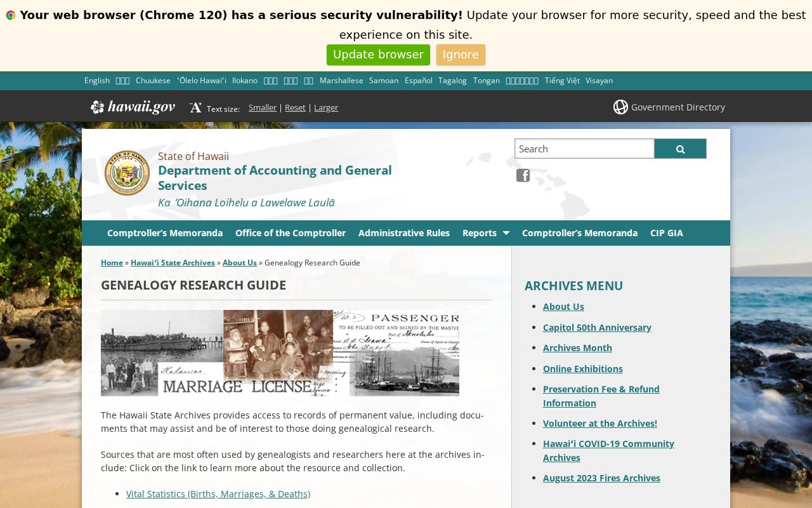Switch language to Samoan
Screen dimensions: 812x508
(384, 81)
